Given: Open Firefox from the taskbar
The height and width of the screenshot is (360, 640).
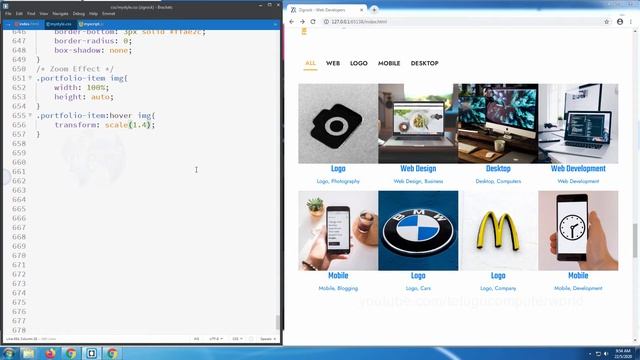Looking at the screenshot, I should 50,353.
